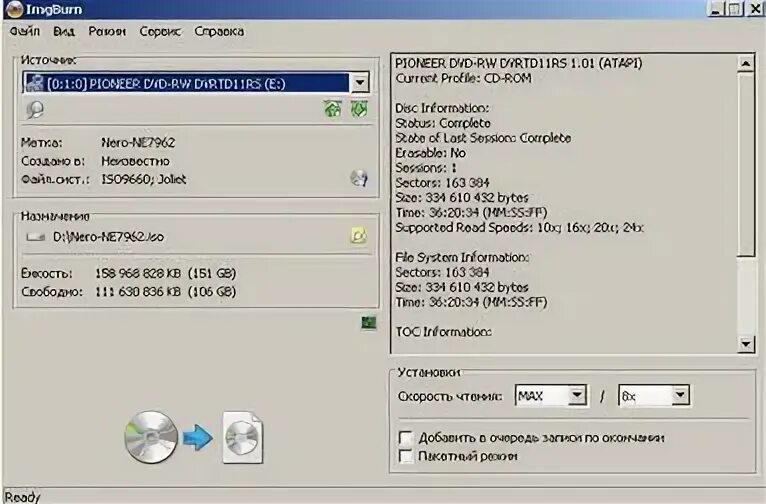Click the ImgBurn title bar icon
Screen dimensions: 766x504
click(x=15, y=9)
